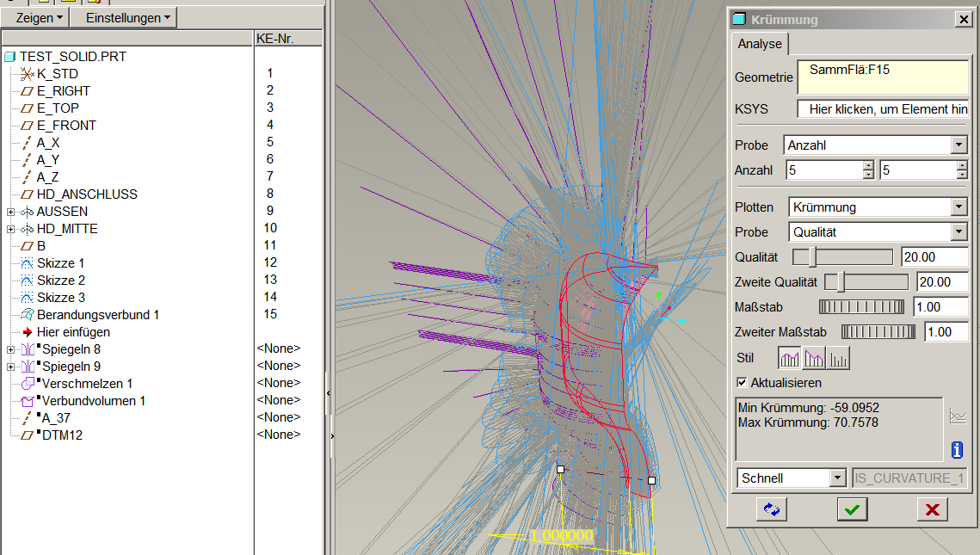The height and width of the screenshot is (555, 980).
Task: Select the Skizze 3 sketch icon
Action: pos(27,298)
